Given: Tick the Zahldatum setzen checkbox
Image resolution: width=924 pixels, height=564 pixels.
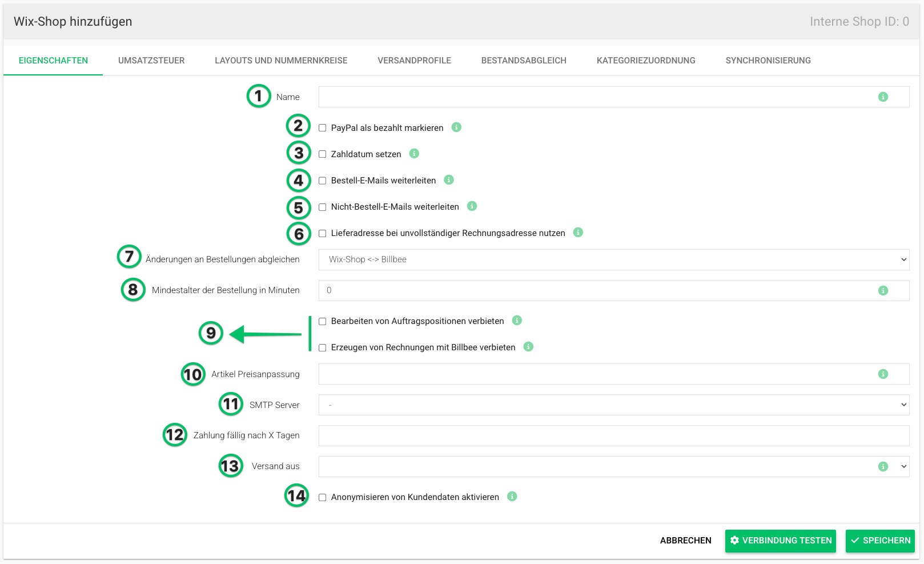Looking at the screenshot, I should click(323, 154).
